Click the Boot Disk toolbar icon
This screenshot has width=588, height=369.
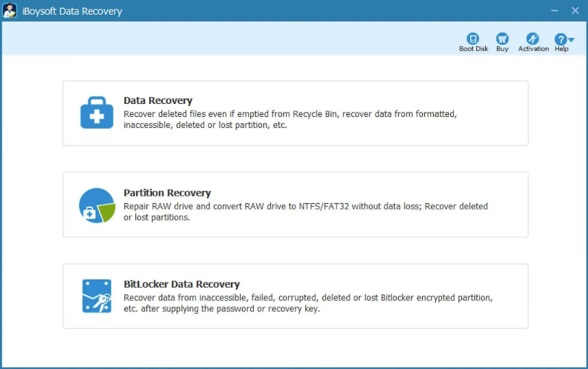[473, 39]
